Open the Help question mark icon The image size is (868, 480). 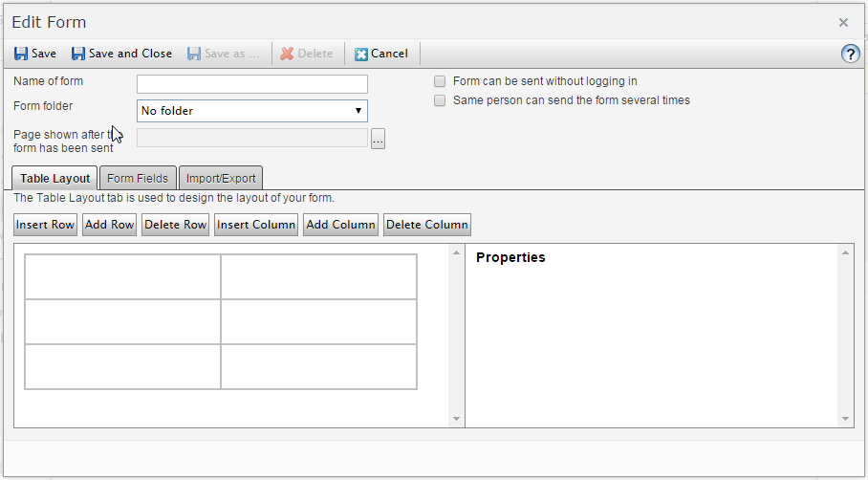click(850, 54)
